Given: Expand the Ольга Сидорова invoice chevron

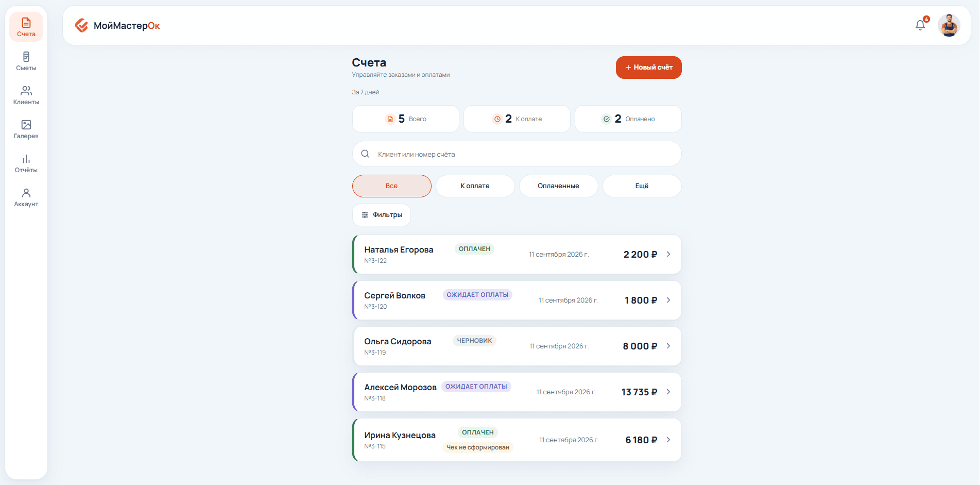Looking at the screenshot, I should [x=668, y=346].
